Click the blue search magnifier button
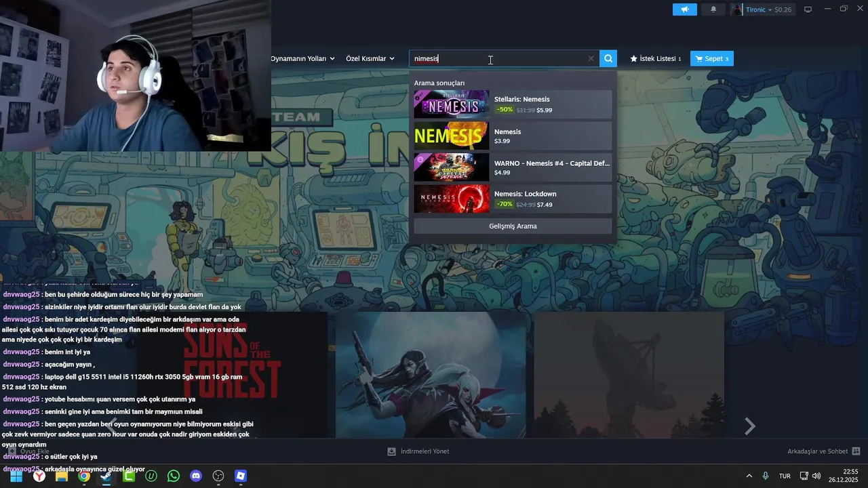868x488 pixels. [x=608, y=58]
